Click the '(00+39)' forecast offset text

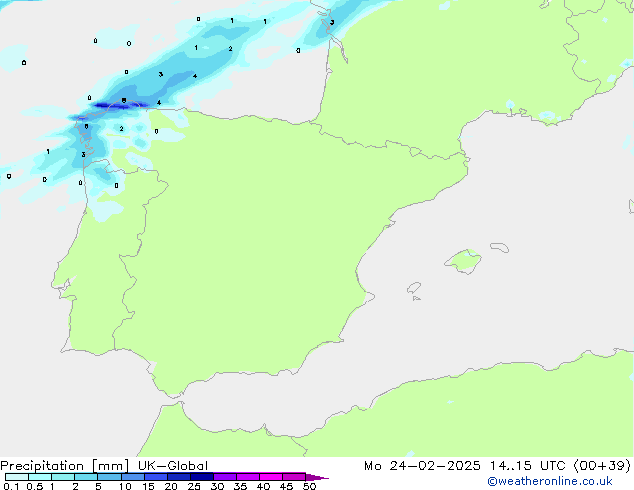(x=602, y=466)
